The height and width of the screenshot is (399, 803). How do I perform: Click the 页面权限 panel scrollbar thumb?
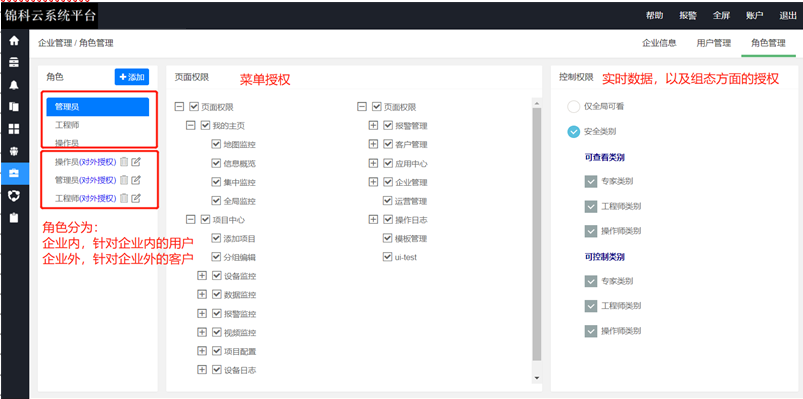(x=536, y=234)
